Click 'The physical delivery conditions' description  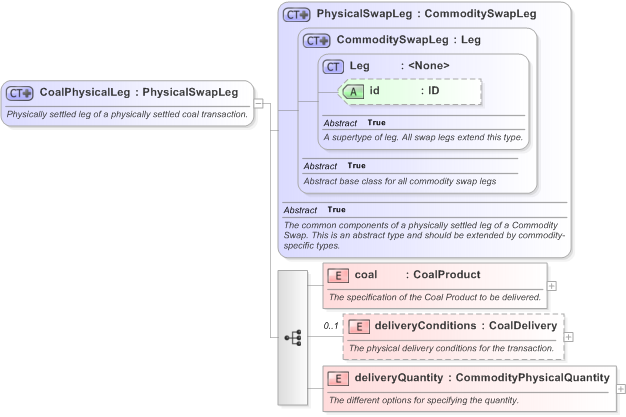(x=451, y=348)
